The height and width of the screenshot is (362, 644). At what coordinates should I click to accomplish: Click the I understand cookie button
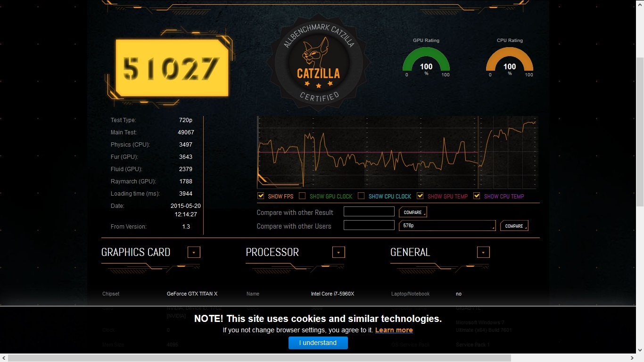pyautogui.click(x=318, y=343)
